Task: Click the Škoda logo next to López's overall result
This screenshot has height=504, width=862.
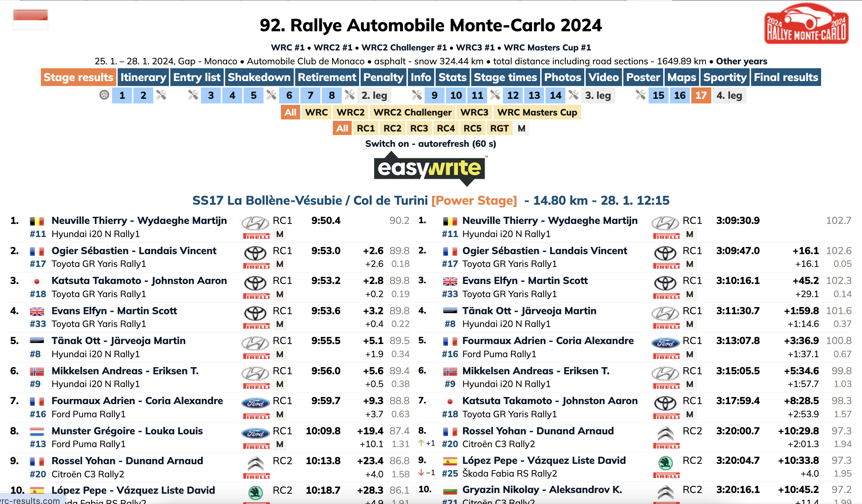Action: 665,463
